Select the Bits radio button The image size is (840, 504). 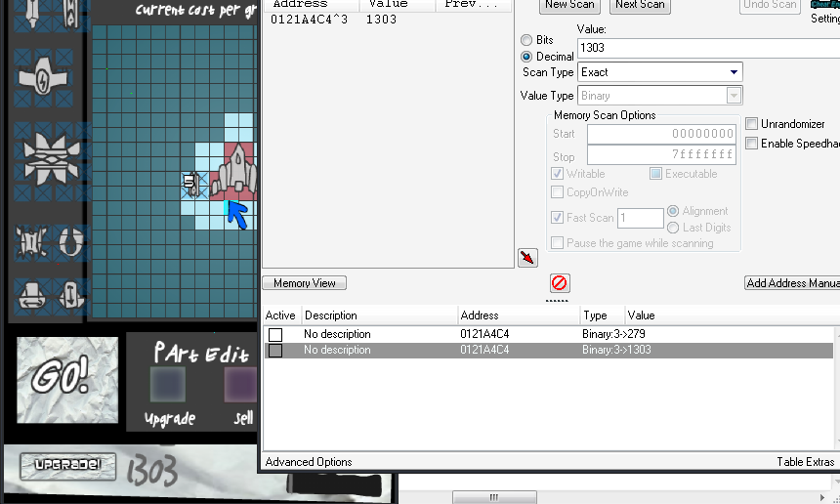[527, 40]
